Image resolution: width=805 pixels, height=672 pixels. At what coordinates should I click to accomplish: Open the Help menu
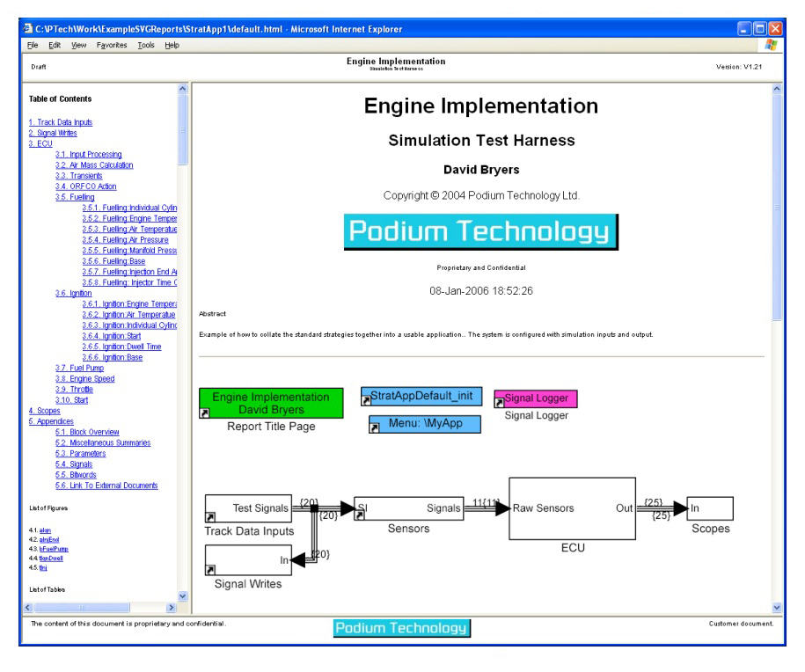click(x=172, y=45)
